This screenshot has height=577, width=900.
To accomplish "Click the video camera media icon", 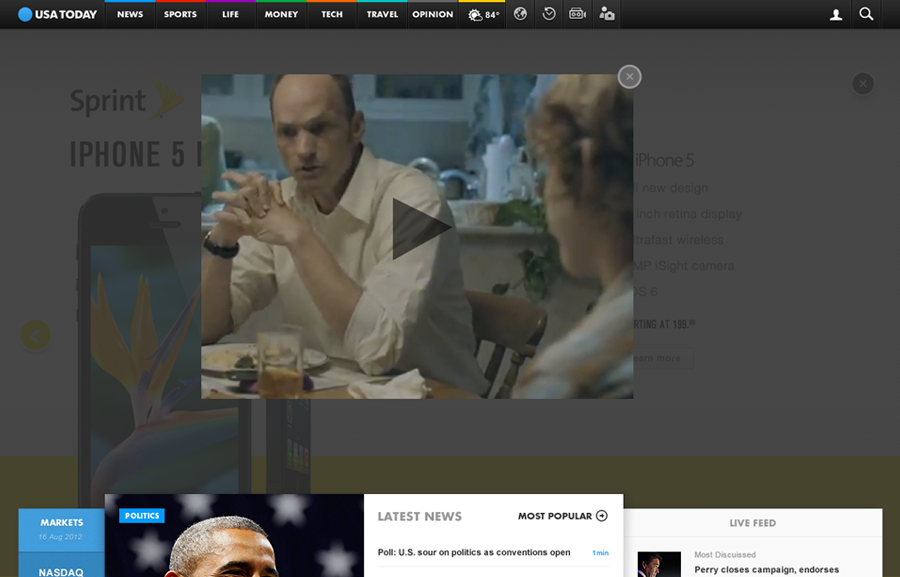I will tap(577, 14).
